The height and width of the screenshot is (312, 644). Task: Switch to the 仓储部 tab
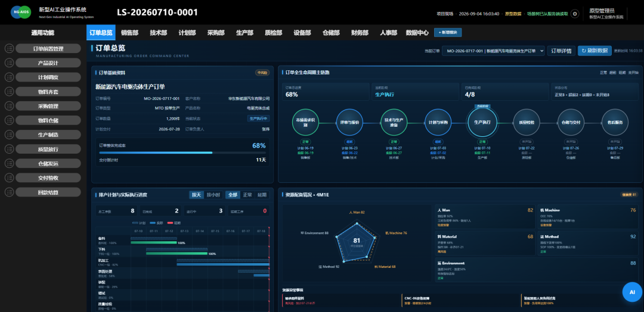point(331,33)
